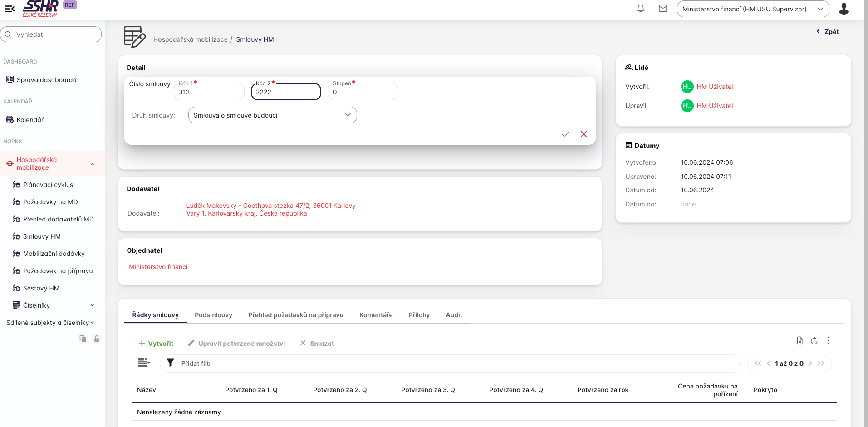Open the Audit tab
The image size is (868, 427).
point(454,315)
